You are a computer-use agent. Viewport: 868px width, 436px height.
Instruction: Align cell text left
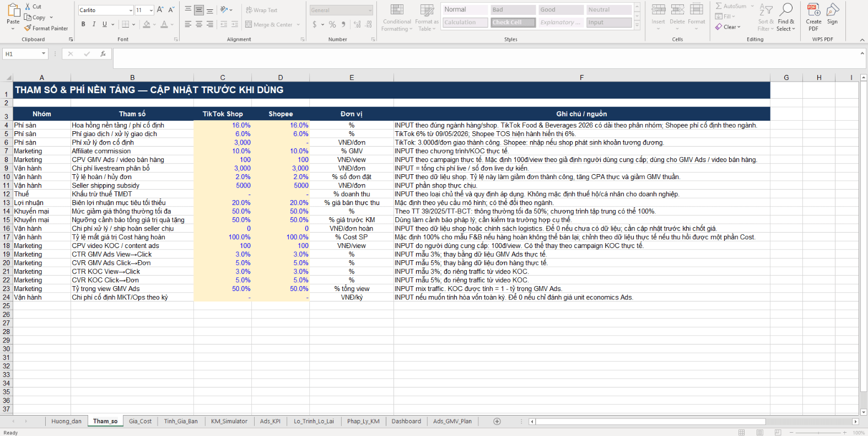point(188,24)
